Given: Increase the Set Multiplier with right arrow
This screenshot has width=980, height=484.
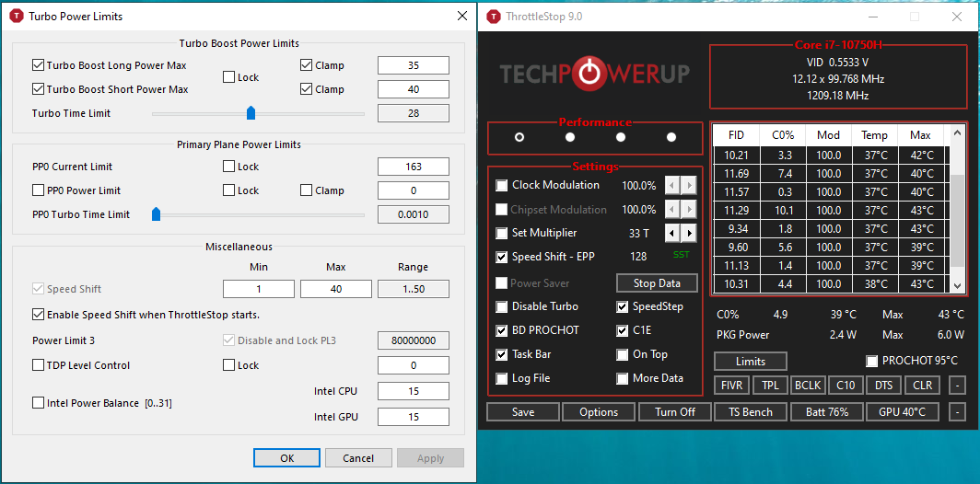Looking at the screenshot, I should pos(689,234).
